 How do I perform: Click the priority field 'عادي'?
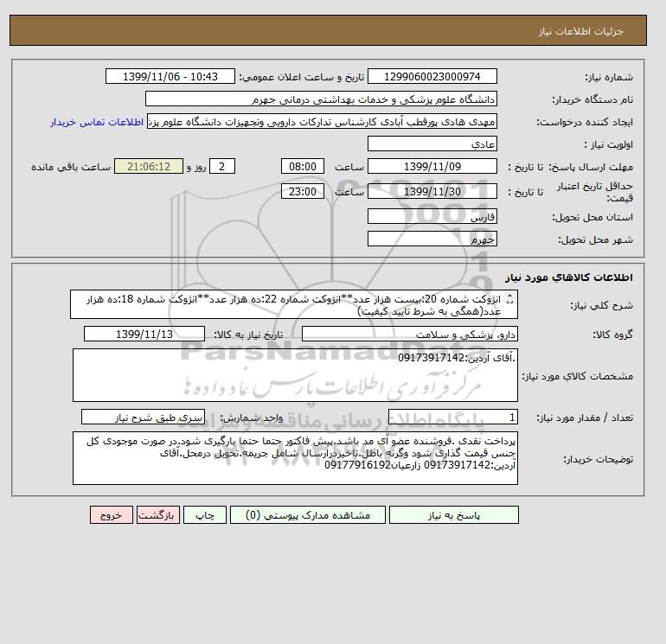click(432, 143)
